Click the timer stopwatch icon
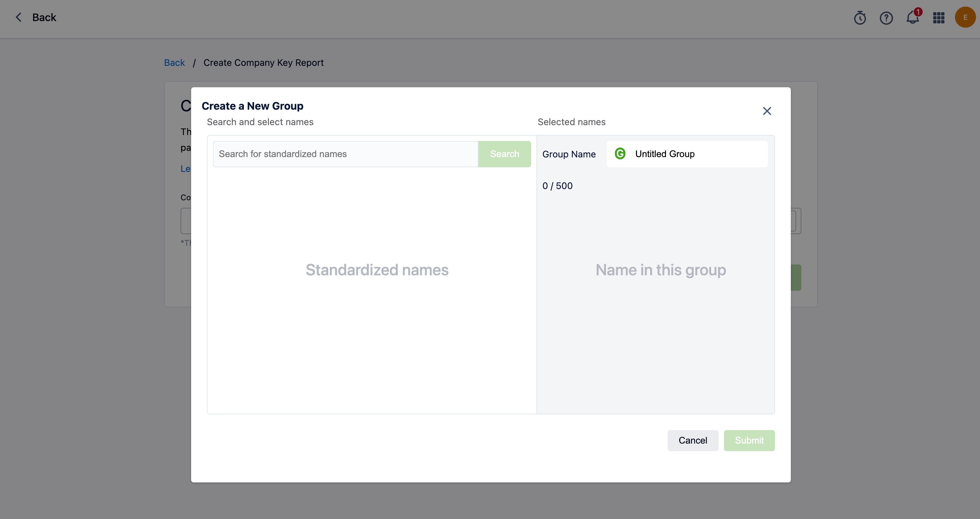 coord(859,18)
